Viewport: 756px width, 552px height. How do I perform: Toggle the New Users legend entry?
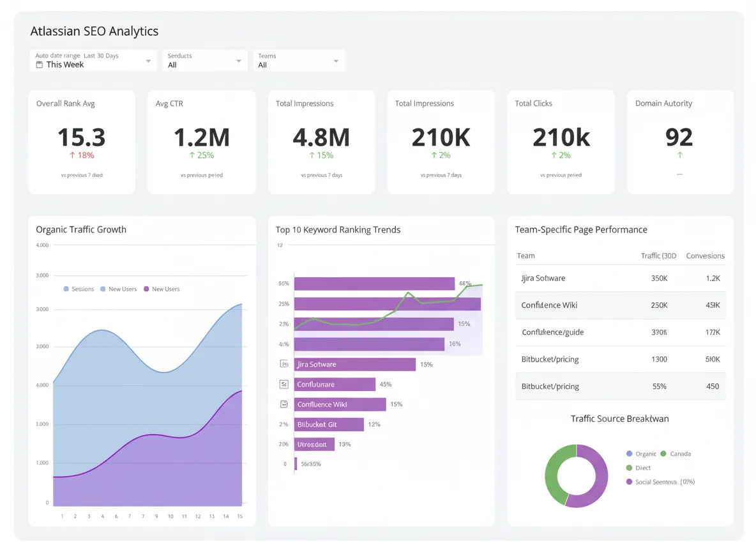pos(118,289)
